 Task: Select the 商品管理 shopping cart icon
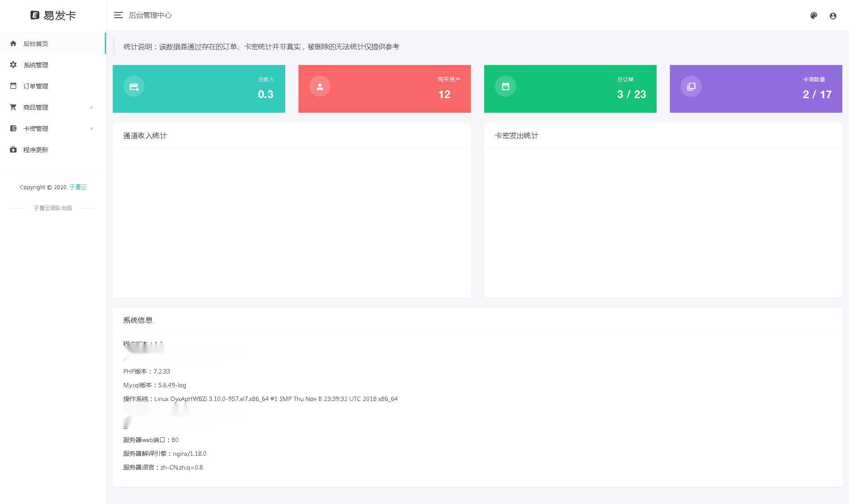[x=13, y=107]
